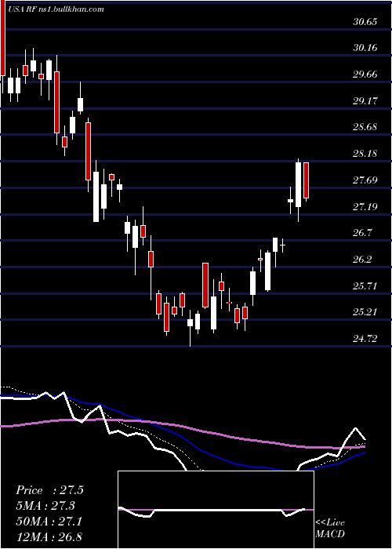
Task: Click inside the Live MACD inset chart
Action: pos(216,510)
